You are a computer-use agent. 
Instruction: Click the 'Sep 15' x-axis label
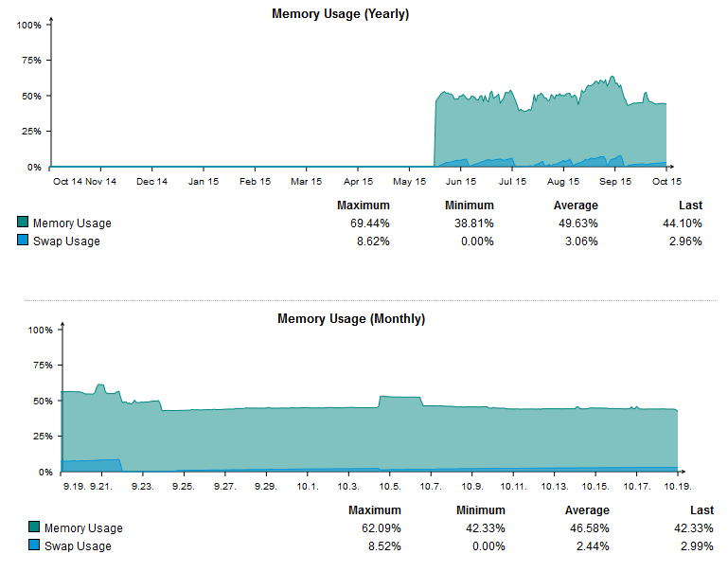click(615, 182)
